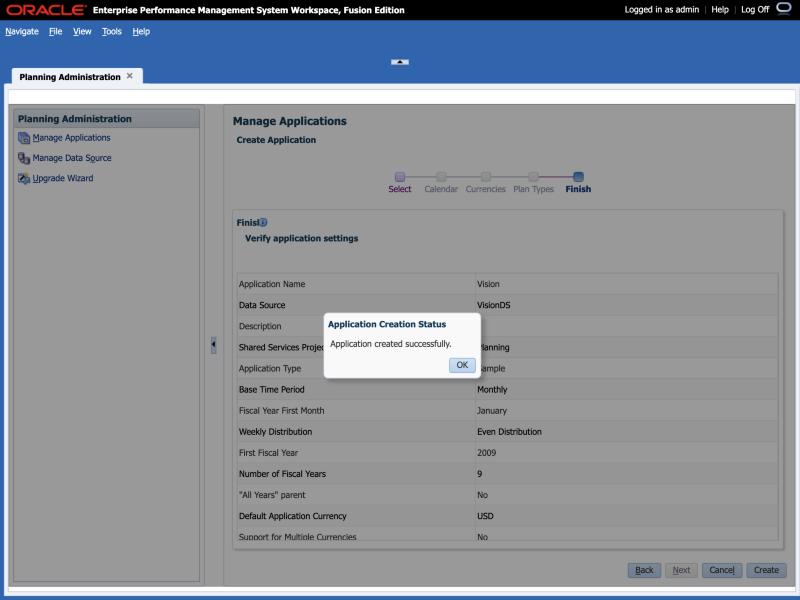Click the Even Distribution value

click(509, 432)
